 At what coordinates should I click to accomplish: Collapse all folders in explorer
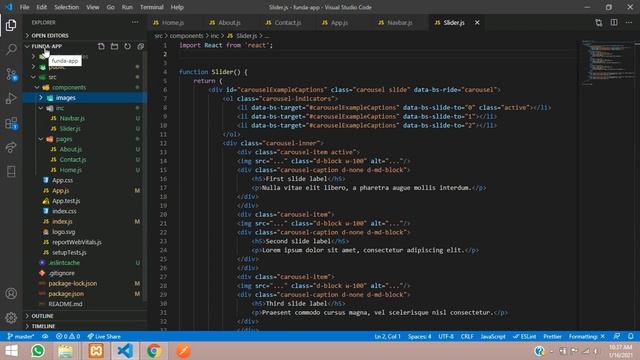[x=140, y=46]
